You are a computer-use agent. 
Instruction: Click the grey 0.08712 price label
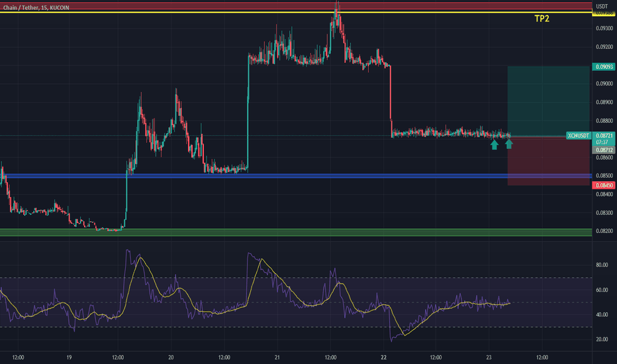coord(604,150)
